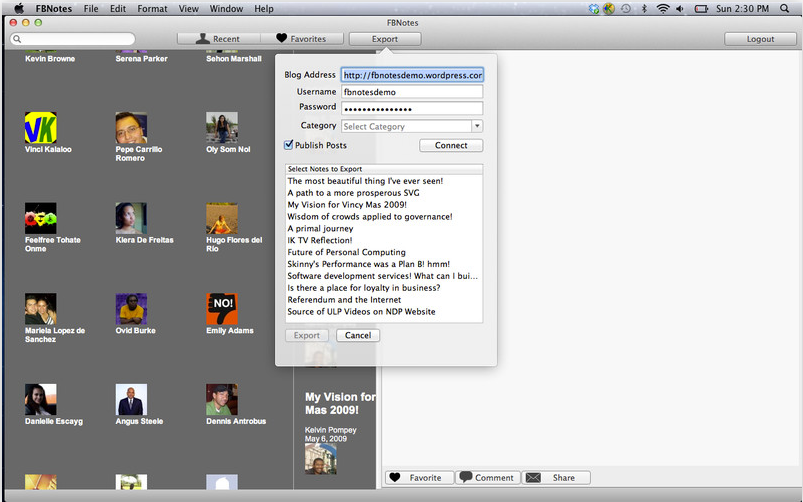Select Danielle Escayg's profile picture
Screen dimensions: 803x502
point(40,400)
